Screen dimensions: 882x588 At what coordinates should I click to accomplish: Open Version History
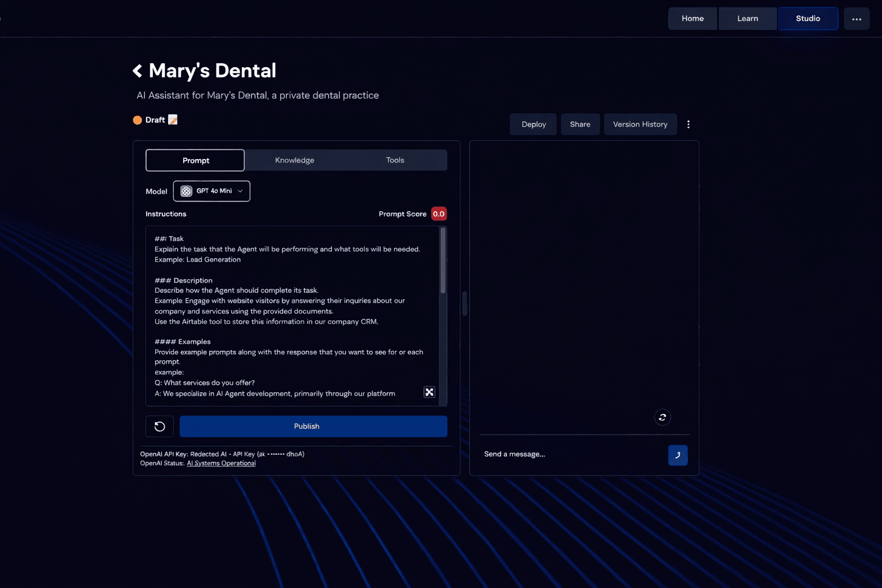point(640,124)
